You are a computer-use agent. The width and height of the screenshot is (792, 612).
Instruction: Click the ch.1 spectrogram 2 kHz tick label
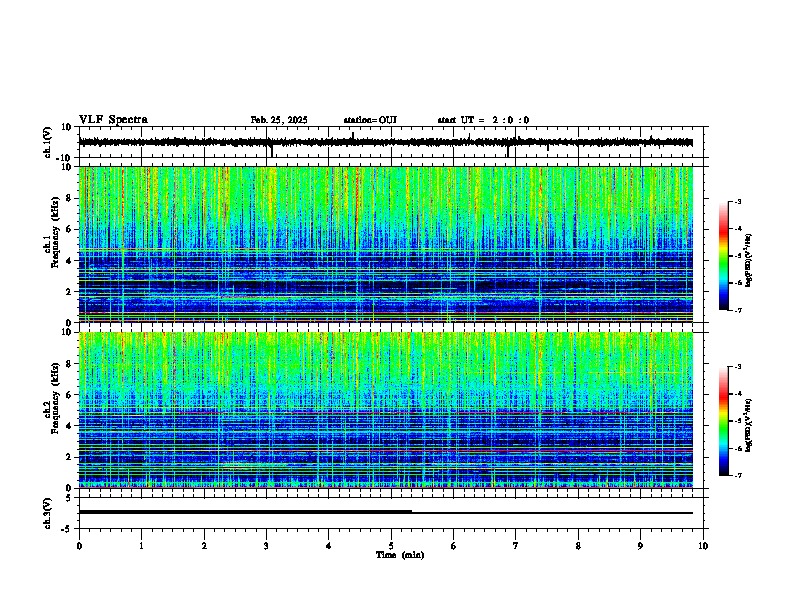69,291
